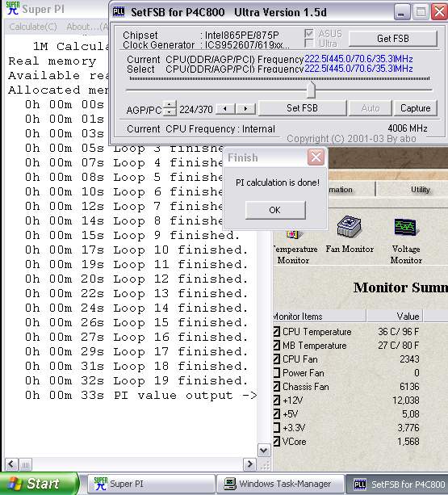Click the Super PI icon in taskbar
Viewport: 448px width, 495px height.
coord(101,484)
